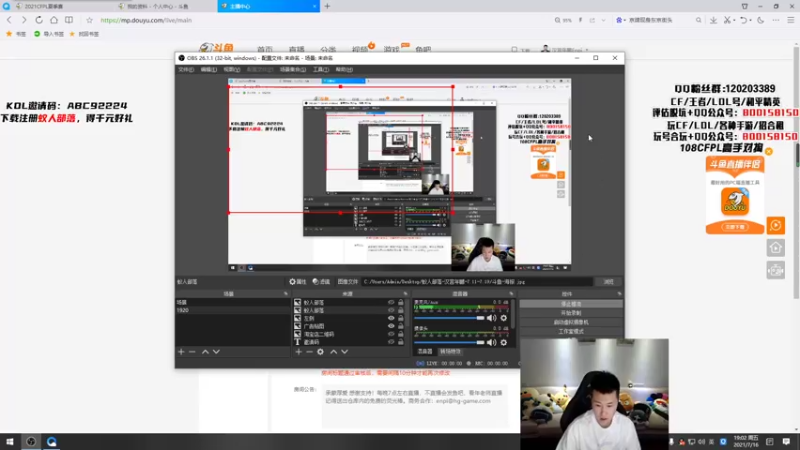Bookmark this page with the star icon
800x450 pixels.
click(x=89, y=20)
